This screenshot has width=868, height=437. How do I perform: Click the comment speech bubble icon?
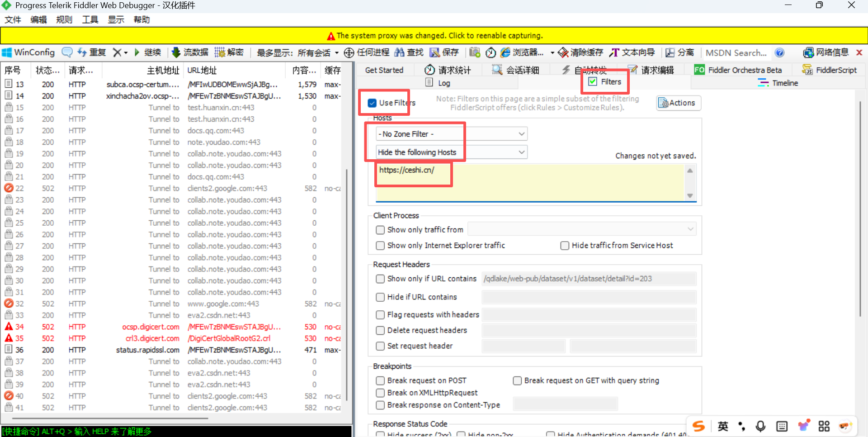point(67,52)
